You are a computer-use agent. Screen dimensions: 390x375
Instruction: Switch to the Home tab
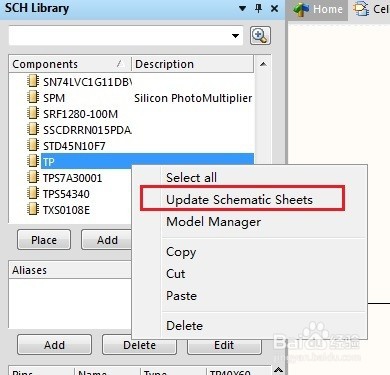tap(318, 9)
